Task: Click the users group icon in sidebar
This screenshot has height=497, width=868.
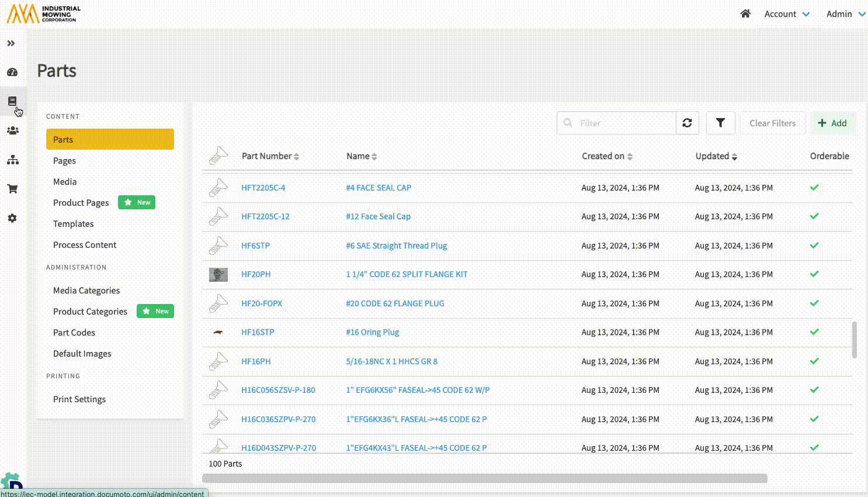Action: 12,130
